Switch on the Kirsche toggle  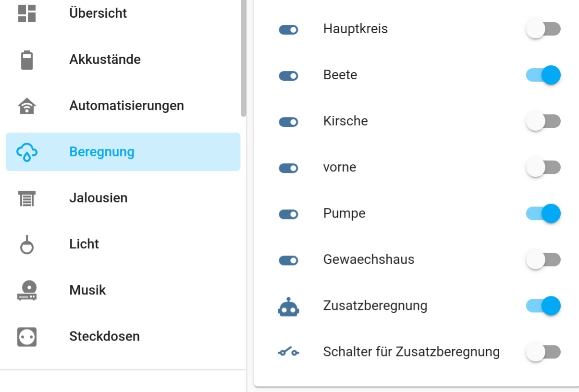[x=543, y=122]
